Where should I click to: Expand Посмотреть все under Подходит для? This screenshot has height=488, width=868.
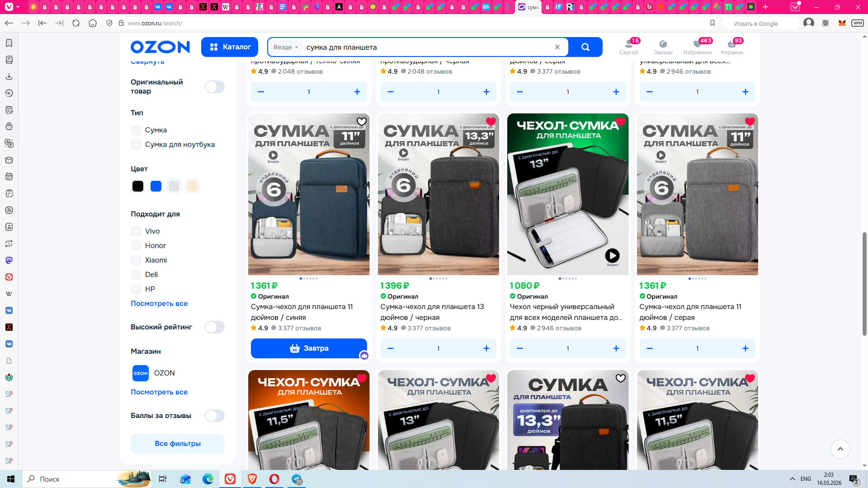point(159,304)
